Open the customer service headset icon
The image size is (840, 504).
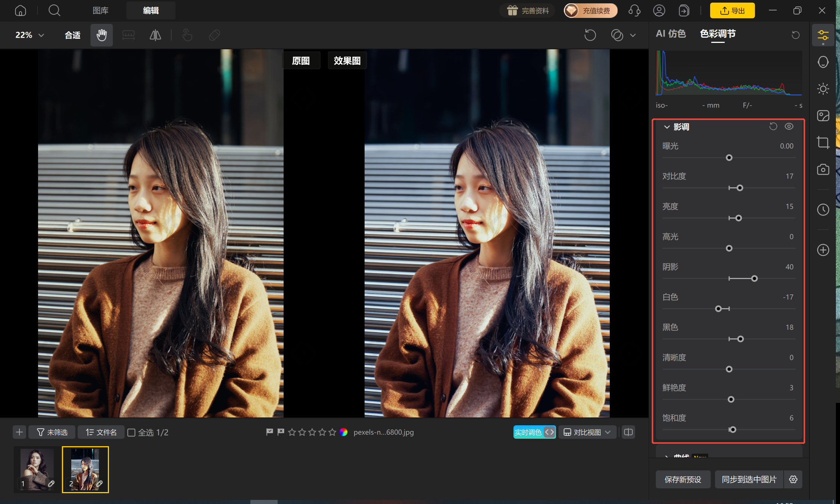point(634,10)
